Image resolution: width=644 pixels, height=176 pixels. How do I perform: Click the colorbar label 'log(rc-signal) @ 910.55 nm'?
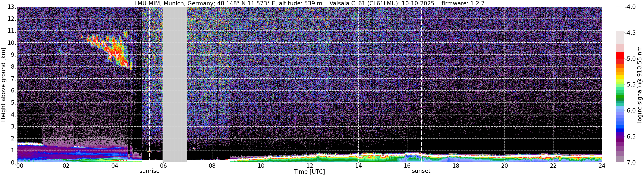point(640,85)
